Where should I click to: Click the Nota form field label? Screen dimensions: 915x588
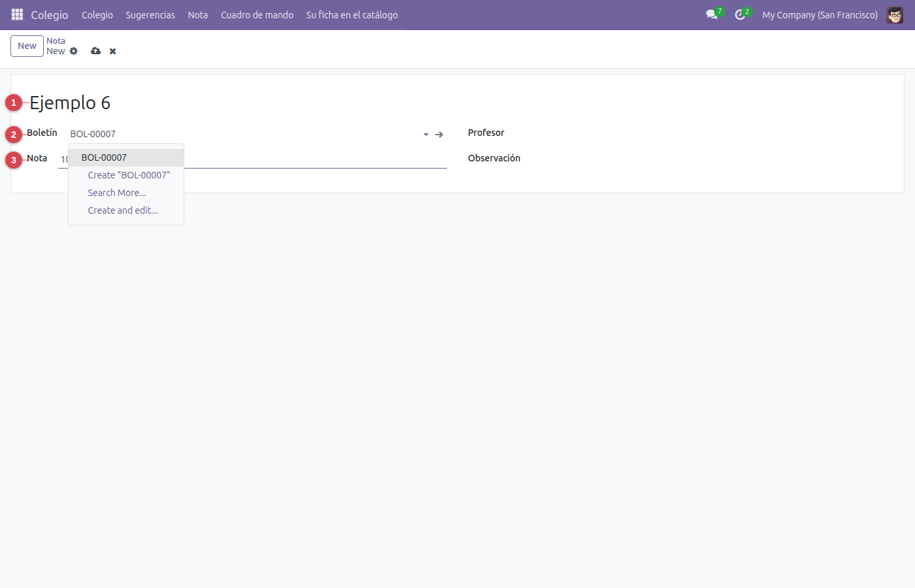(37, 158)
